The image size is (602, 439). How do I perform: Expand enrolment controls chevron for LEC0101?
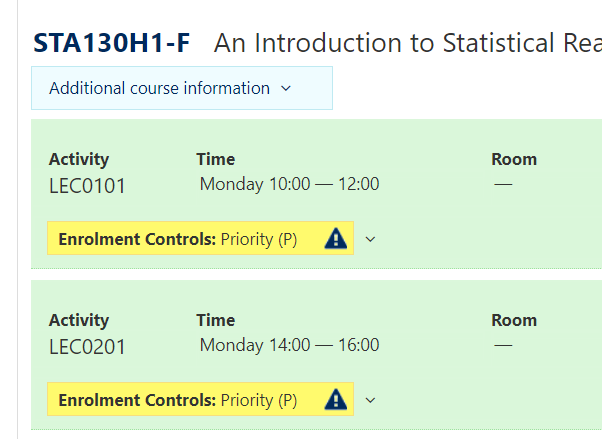click(370, 239)
